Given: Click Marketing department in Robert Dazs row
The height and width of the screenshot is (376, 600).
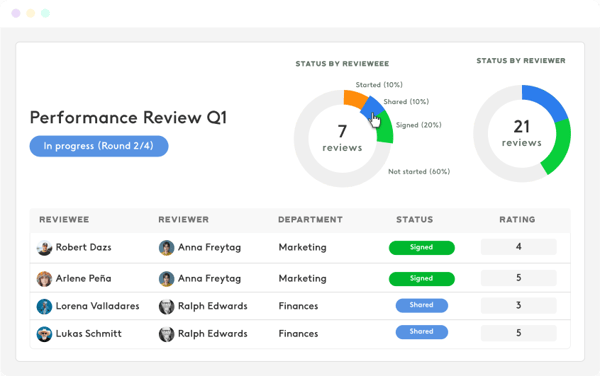Looking at the screenshot, I should [303, 247].
